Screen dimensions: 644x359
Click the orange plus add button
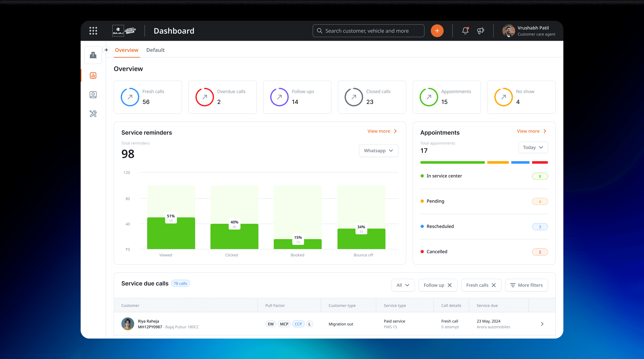[x=437, y=31]
